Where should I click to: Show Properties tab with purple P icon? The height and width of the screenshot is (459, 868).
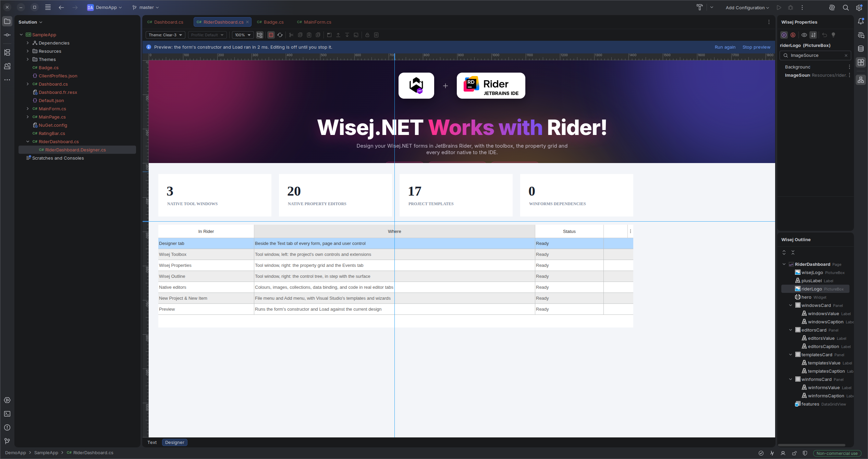[784, 35]
